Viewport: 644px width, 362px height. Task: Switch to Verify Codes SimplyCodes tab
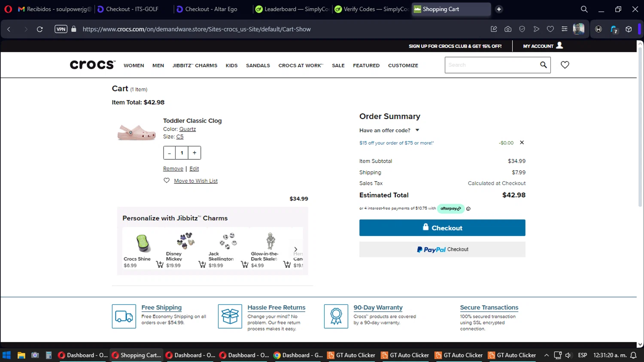pos(371,9)
